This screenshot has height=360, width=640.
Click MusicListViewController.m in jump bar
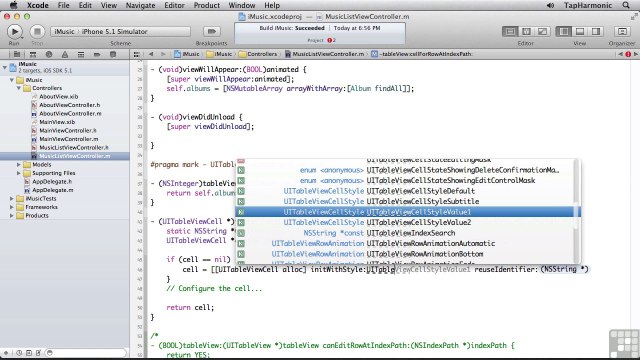[324, 54]
